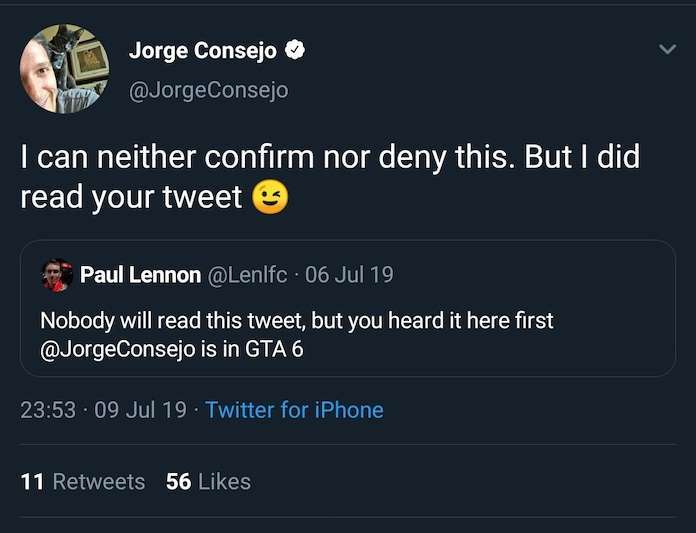View the 11 Retweets list
696x533 pixels.
(x=83, y=481)
